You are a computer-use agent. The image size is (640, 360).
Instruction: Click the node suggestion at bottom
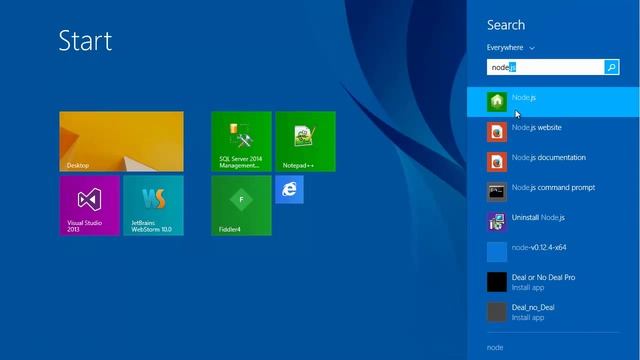[x=495, y=347]
